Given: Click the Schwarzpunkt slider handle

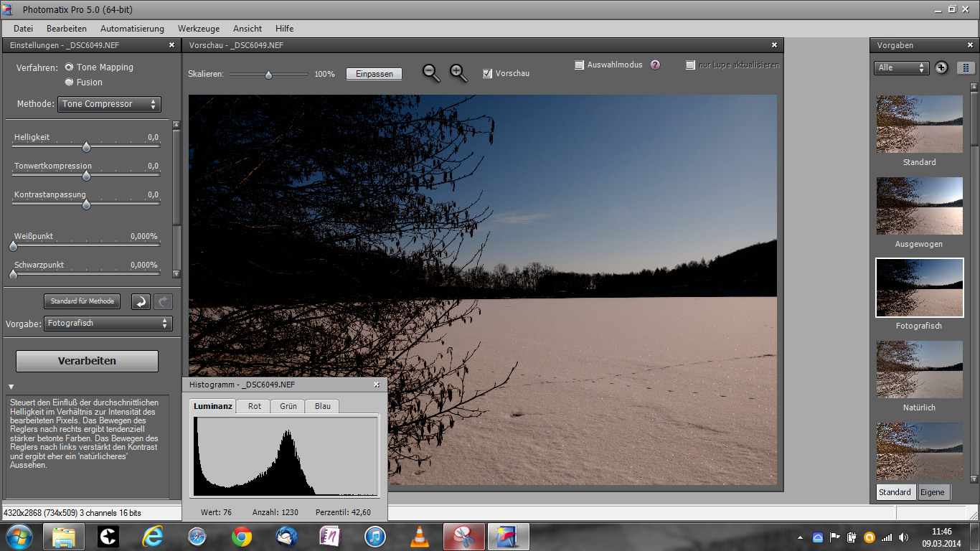Looking at the screenshot, I should point(13,274).
